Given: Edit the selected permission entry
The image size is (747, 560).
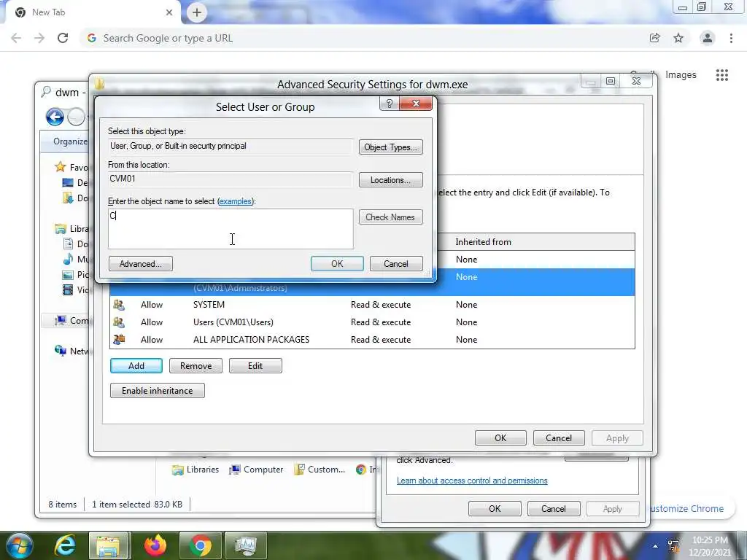Looking at the screenshot, I should [255, 366].
